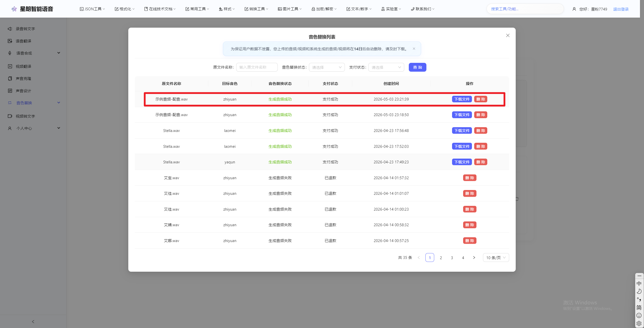Image resolution: width=644 pixels, height=328 pixels.
Task: Click the 声音设计 sliders icon in sidebar
Action: click(10, 91)
